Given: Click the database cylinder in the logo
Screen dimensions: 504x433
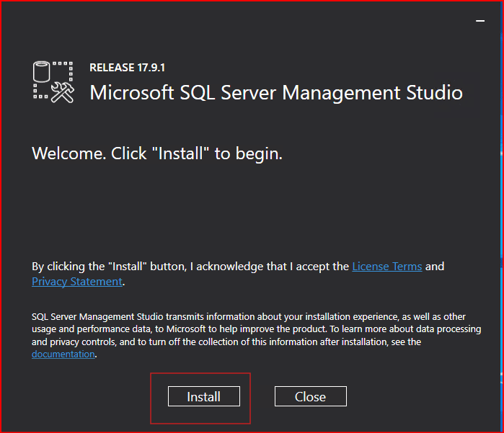Looking at the screenshot, I should (x=43, y=73).
